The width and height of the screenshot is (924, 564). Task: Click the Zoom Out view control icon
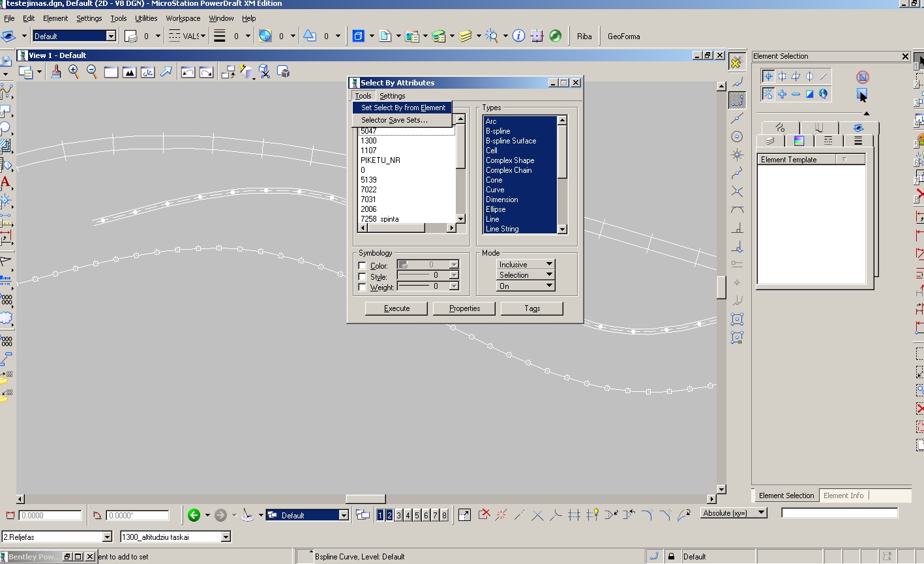click(x=92, y=72)
